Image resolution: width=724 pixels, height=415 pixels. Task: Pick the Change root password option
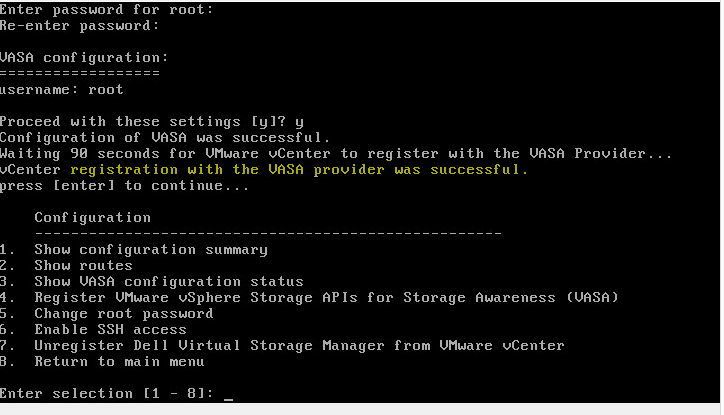[123, 313]
